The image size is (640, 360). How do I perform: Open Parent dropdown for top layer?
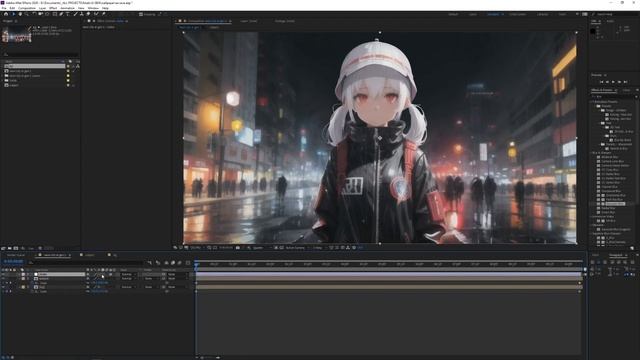tap(177, 274)
